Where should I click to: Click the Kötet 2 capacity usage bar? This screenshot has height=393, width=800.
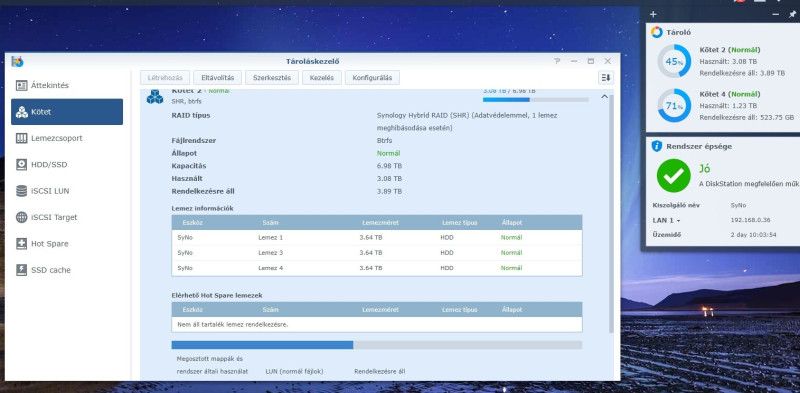click(536, 100)
